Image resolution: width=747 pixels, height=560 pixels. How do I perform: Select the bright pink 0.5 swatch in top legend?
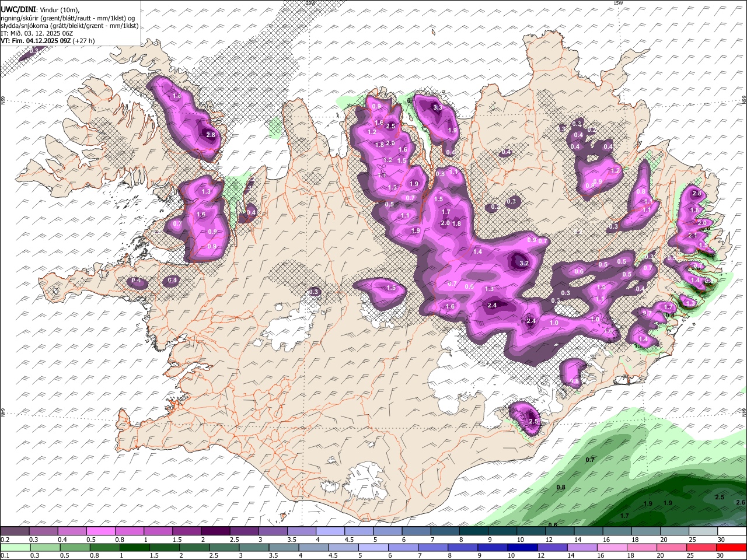(x=100, y=531)
